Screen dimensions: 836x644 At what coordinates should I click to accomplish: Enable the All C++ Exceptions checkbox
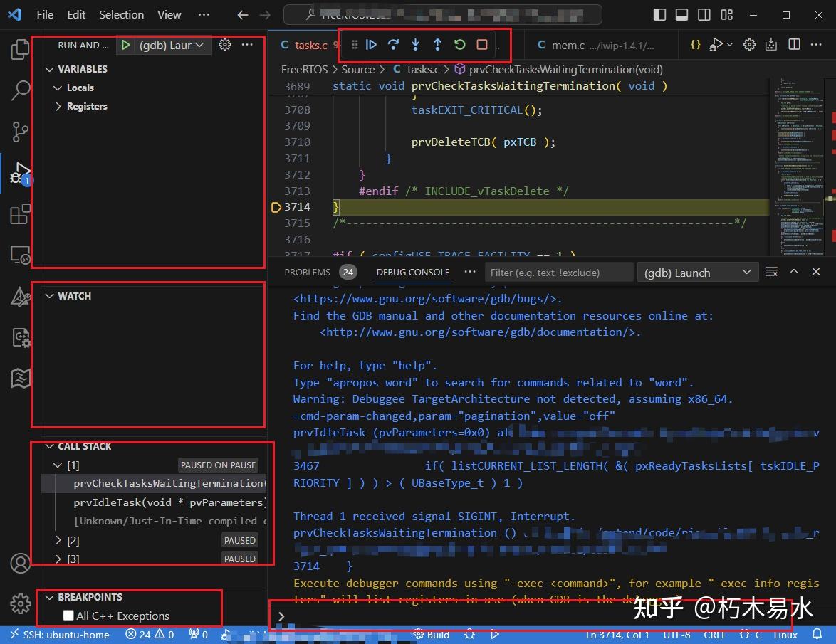click(68, 616)
